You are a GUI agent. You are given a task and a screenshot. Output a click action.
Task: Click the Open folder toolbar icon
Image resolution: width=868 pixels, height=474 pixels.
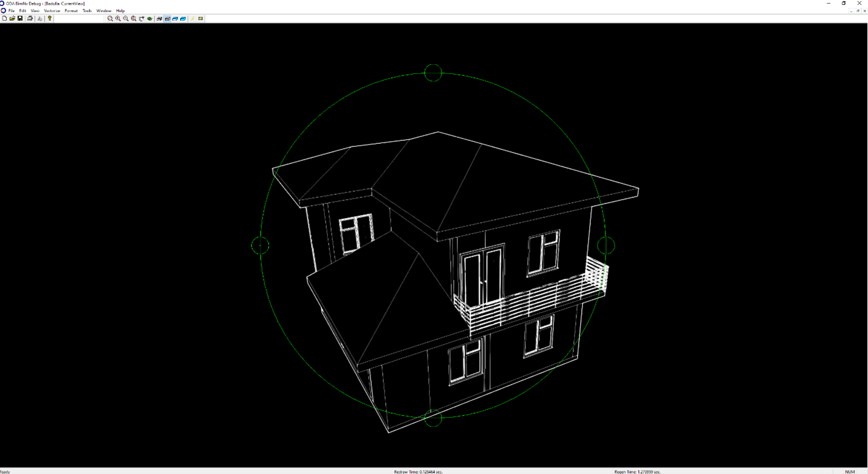pos(12,19)
